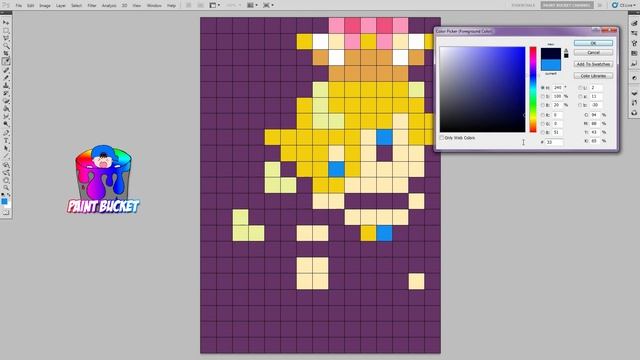The image size is (640, 360).
Task: Open the Layer menu
Action: [x=61, y=6]
